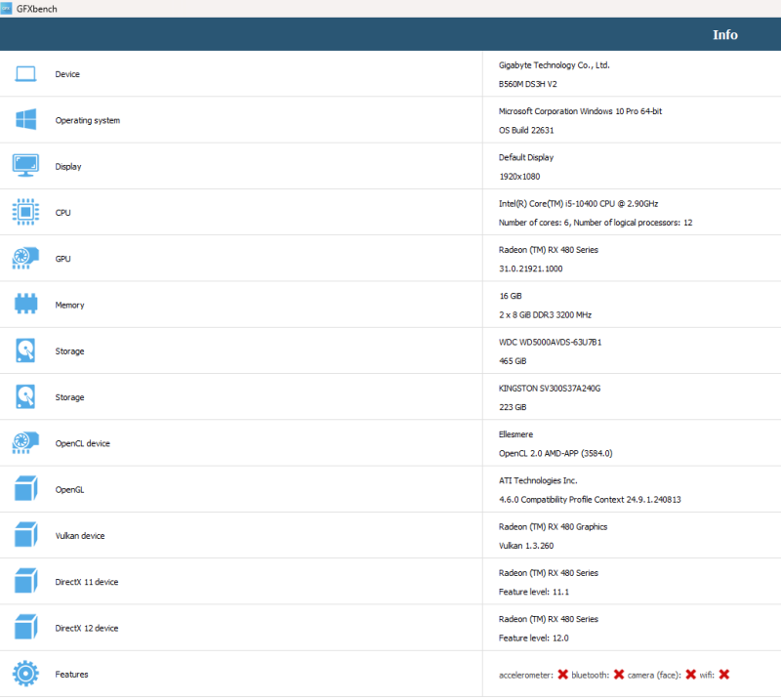The height and width of the screenshot is (700, 781).
Task: Click 'WDC WD5000AVDS-63U7B1' drive name
Action: [x=550, y=343]
